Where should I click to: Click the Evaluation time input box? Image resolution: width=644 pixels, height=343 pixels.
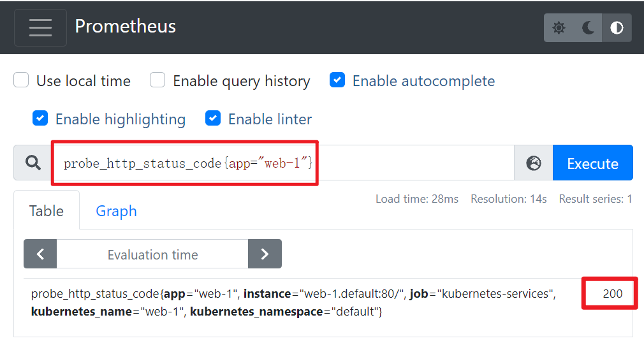[x=152, y=254]
